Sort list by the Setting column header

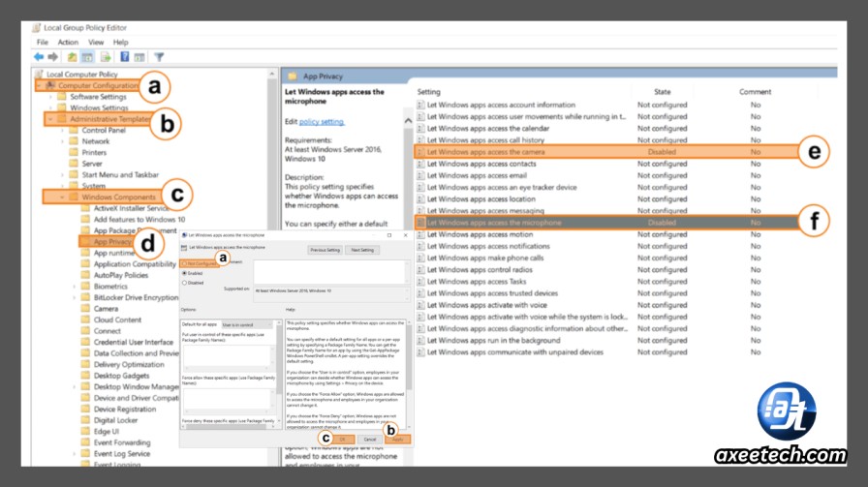tap(428, 92)
